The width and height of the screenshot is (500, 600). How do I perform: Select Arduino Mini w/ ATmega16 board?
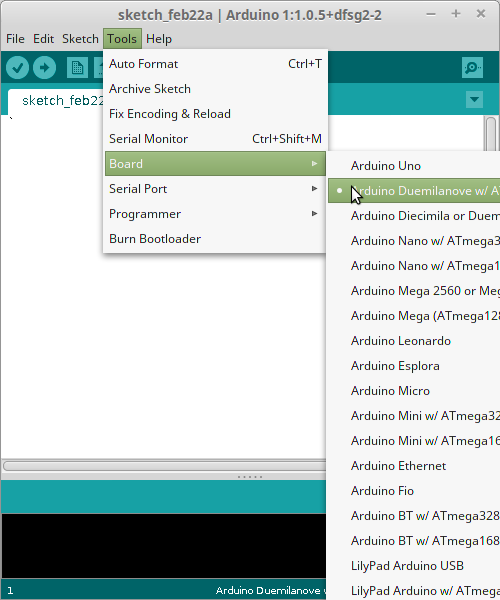pos(414,441)
